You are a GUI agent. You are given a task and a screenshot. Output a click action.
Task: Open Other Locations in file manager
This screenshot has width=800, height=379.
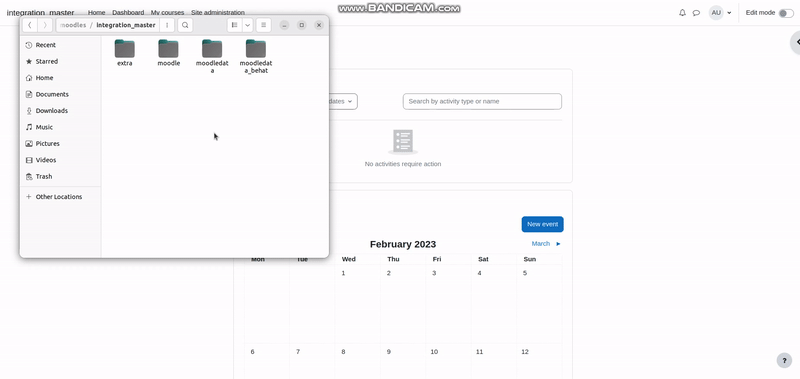click(x=60, y=197)
